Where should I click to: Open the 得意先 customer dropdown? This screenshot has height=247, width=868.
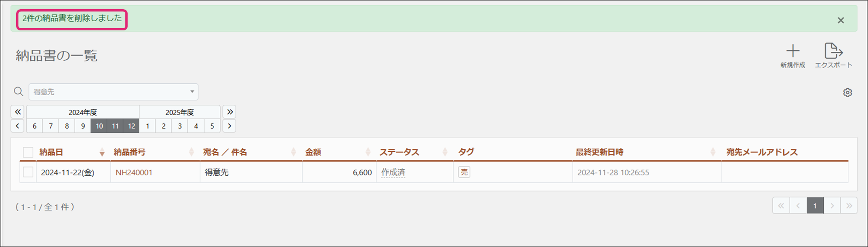coord(113,92)
